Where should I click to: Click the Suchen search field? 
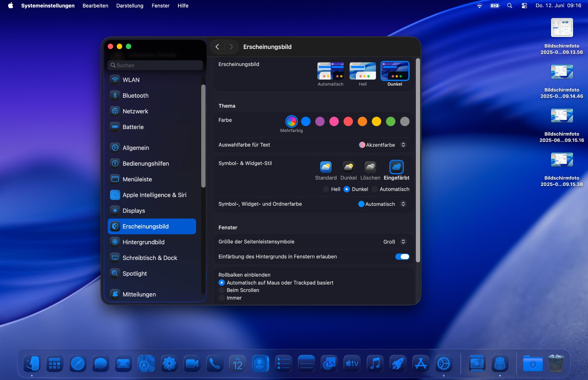pos(155,65)
